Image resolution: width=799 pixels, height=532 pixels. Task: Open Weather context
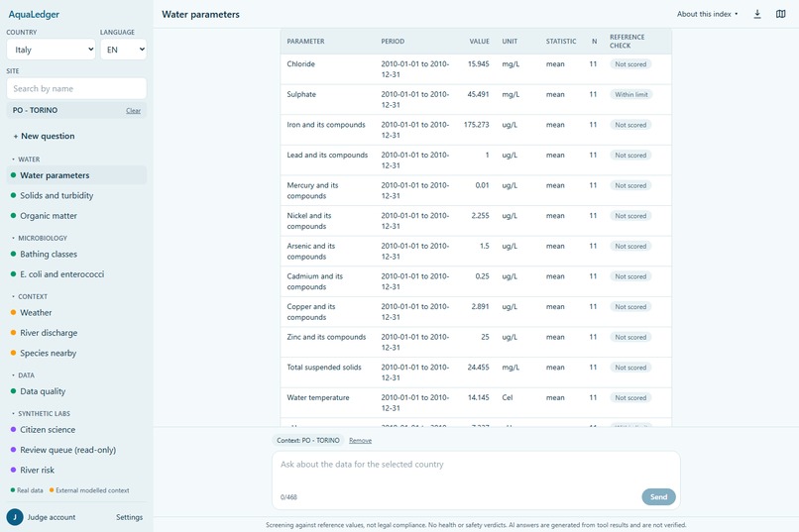(x=76, y=313)
